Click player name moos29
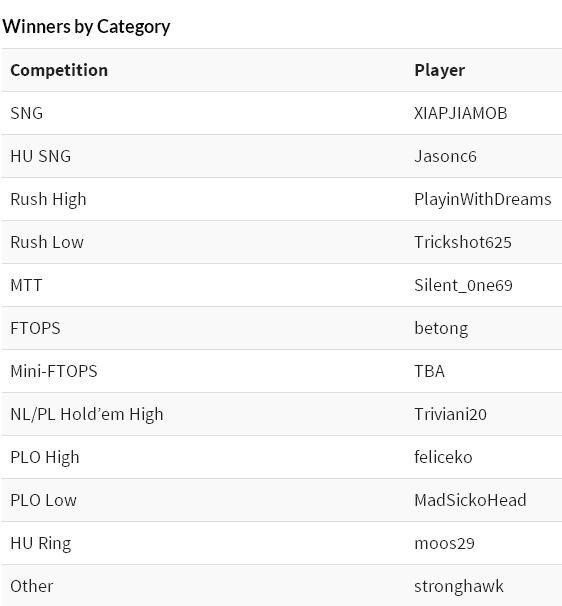Viewport: 562px width, 606px height. click(444, 543)
